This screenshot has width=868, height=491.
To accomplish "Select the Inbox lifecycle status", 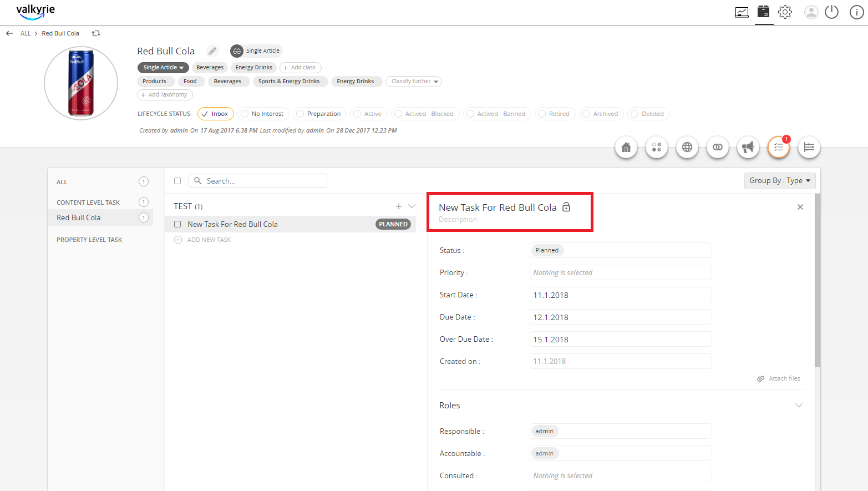I will [x=215, y=114].
